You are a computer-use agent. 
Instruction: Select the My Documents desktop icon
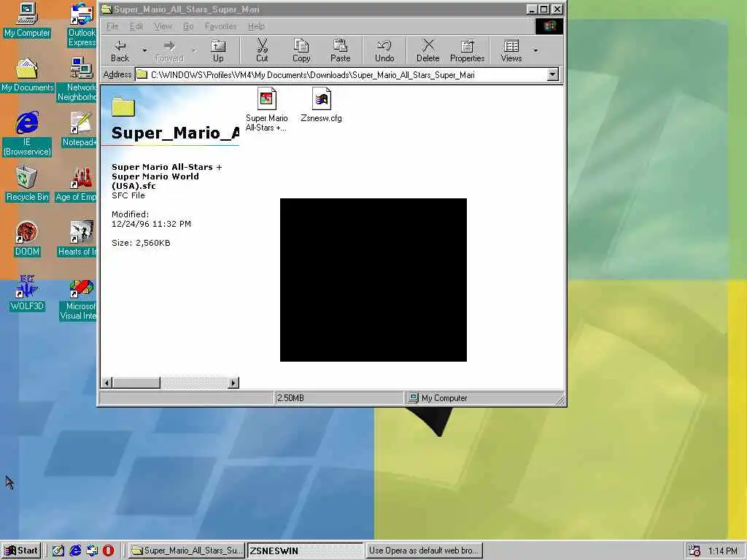tap(27, 75)
